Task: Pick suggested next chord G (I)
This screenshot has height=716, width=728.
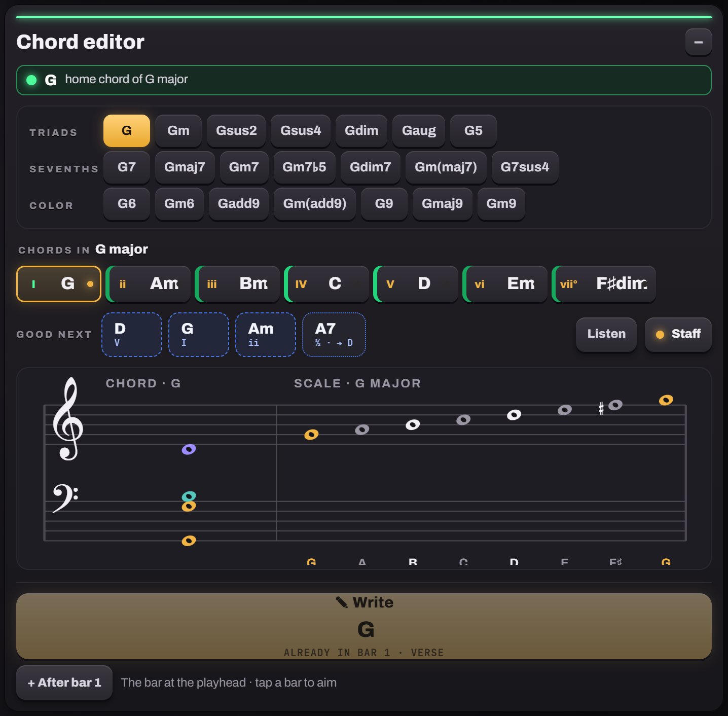Action: (x=199, y=335)
